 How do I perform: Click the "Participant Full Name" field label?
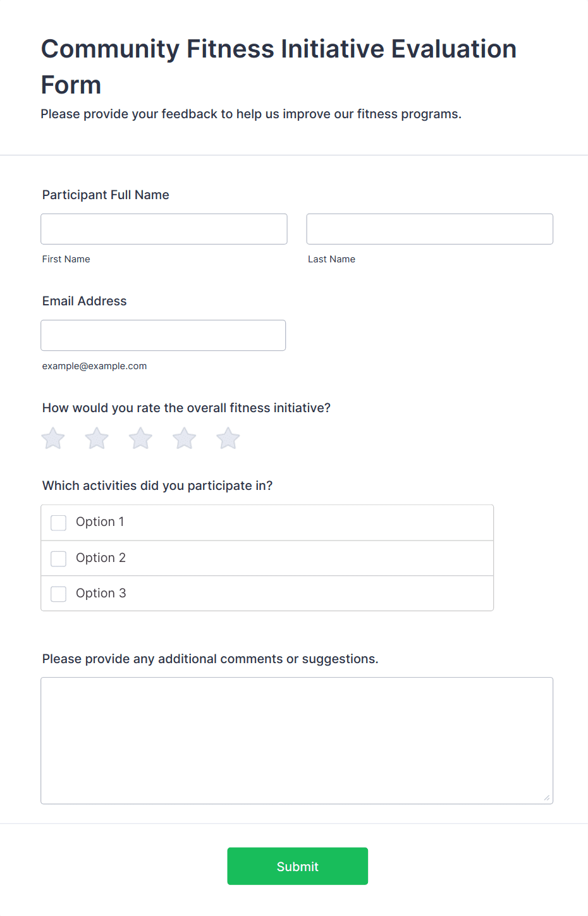click(106, 195)
